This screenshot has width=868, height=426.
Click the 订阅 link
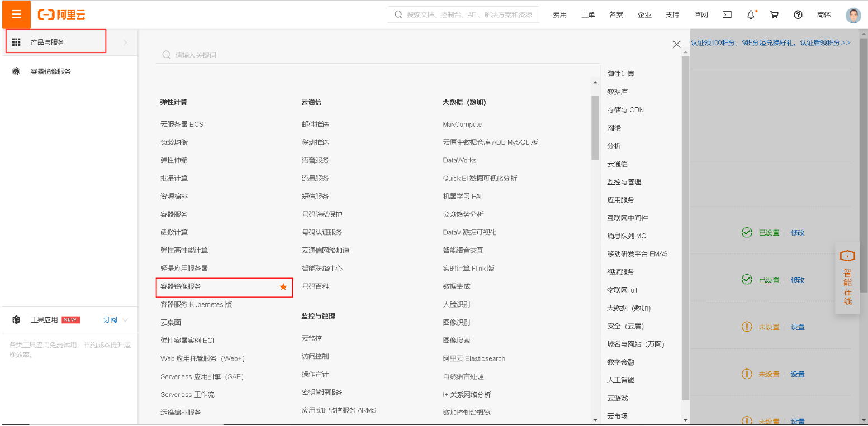110,320
